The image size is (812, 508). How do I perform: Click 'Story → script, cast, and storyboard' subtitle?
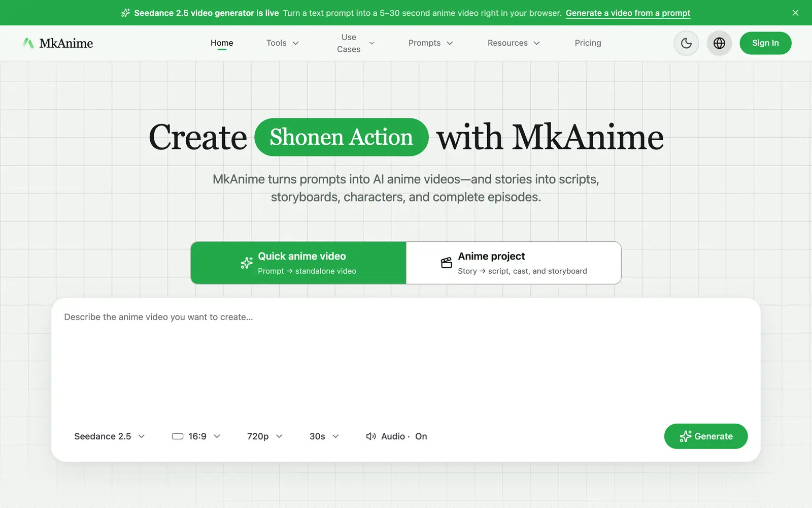point(522,271)
